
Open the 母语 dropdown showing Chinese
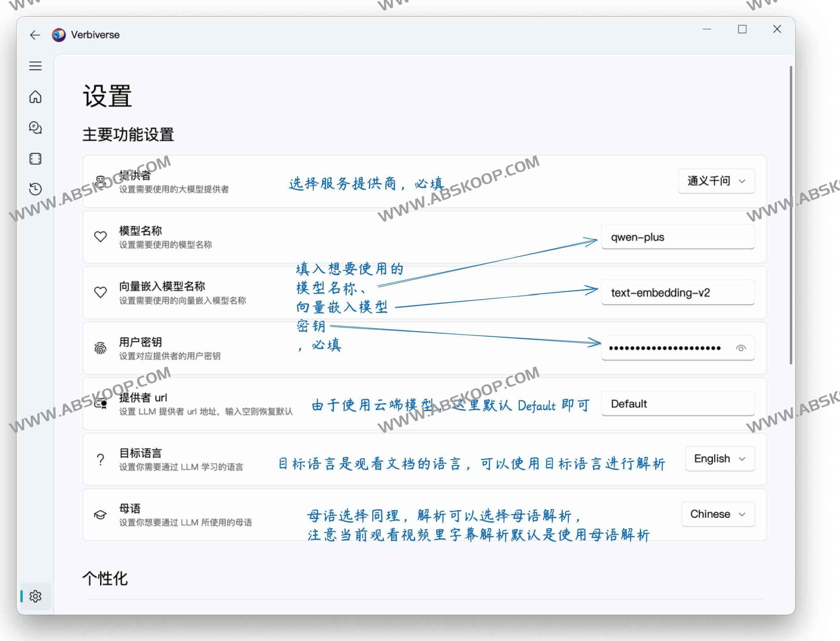click(717, 514)
